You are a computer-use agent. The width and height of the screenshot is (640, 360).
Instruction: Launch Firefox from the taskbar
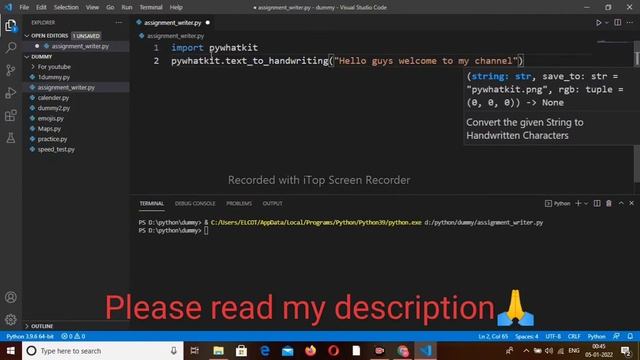click(310, 351)
